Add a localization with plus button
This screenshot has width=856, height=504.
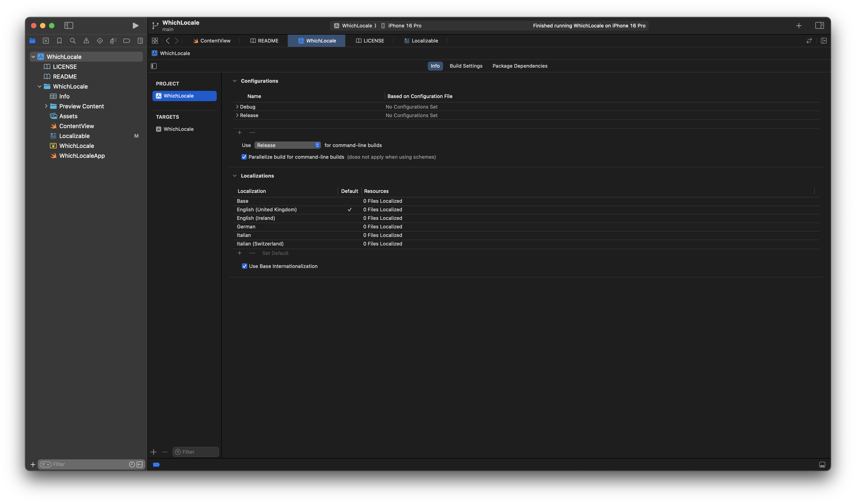[x=239, y=253]
